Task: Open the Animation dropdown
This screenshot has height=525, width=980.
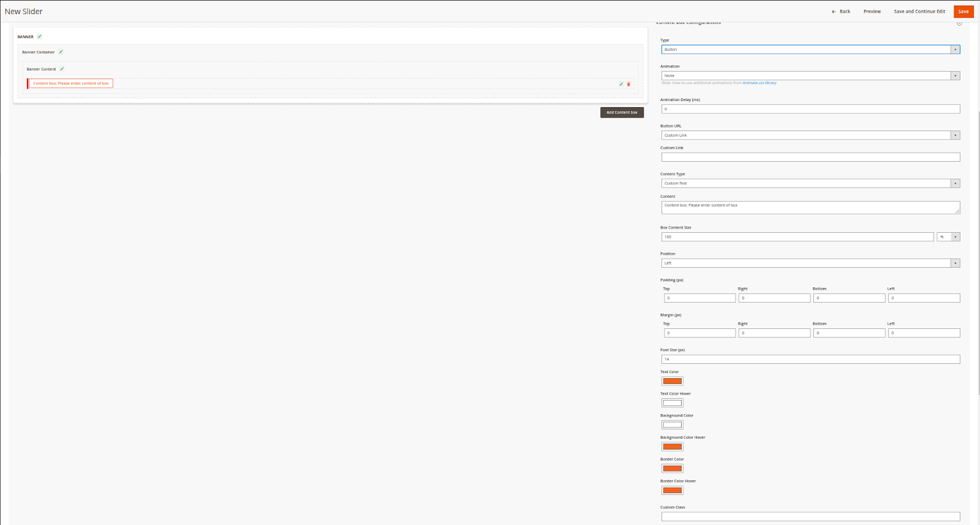Action: pyautogui.click(x=810, y=76)
